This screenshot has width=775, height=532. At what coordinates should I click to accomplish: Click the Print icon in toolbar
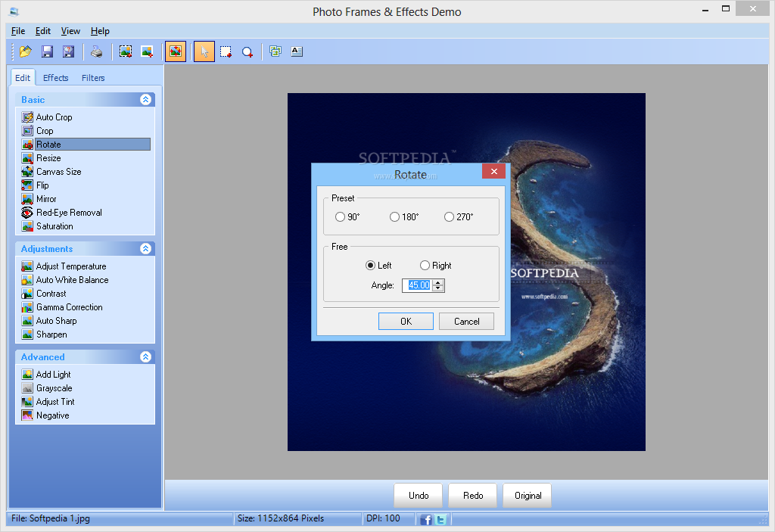click(x=96, y=51)
